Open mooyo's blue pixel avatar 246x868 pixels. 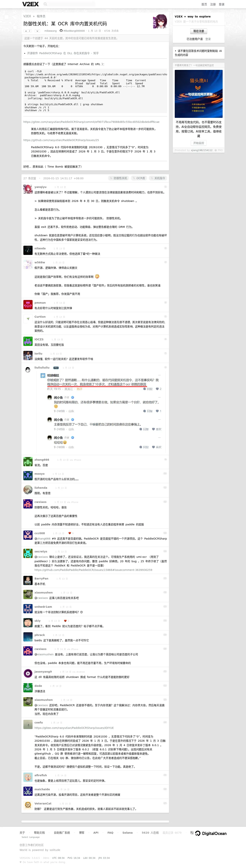tap(28, 476)
